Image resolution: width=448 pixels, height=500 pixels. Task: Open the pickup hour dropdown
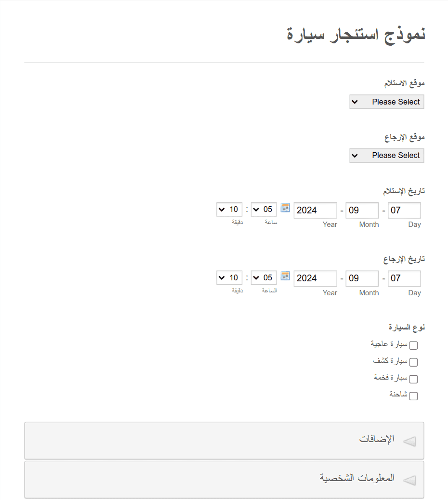tap(264, 210)
